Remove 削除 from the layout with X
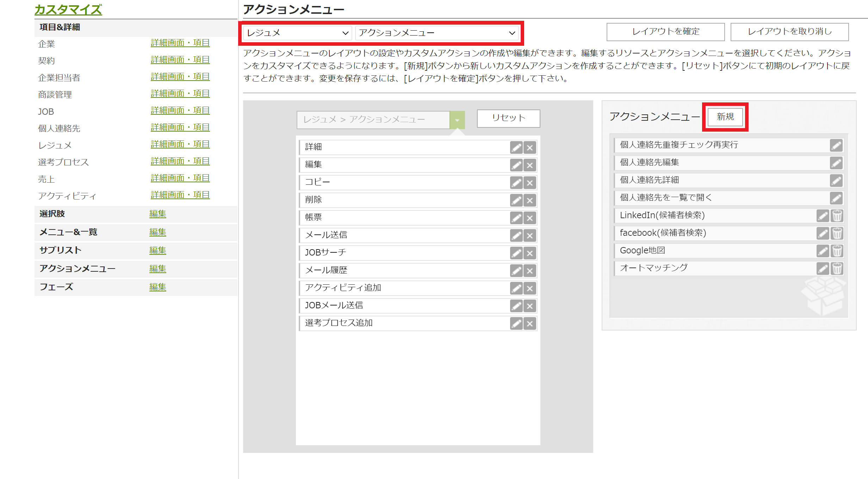 point(529,200)
